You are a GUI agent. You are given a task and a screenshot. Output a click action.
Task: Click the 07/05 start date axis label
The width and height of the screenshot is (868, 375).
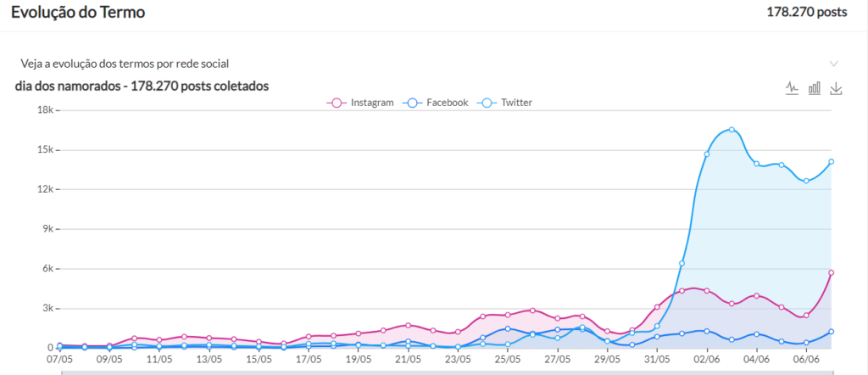[x=59, y=360]
